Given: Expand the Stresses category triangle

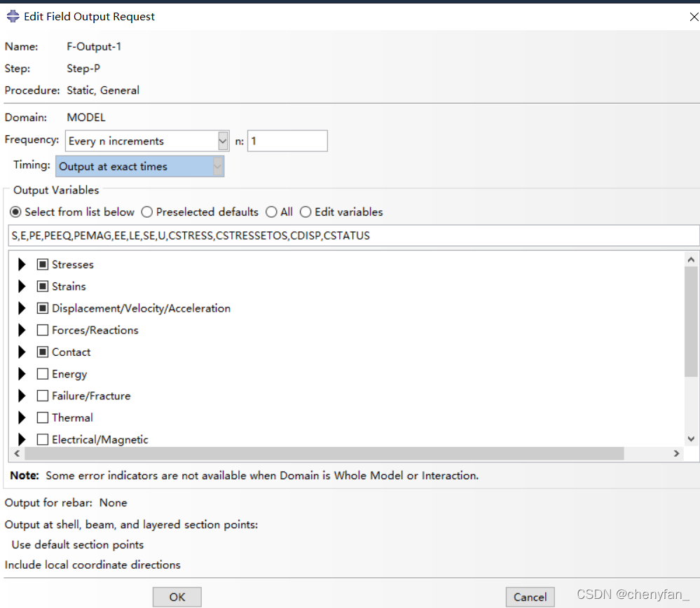Looking at the screenshot, I should point(22,265).
